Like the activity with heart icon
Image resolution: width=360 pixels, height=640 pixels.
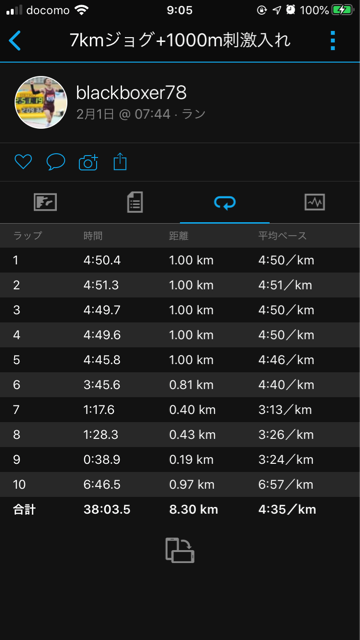point(23,162)
